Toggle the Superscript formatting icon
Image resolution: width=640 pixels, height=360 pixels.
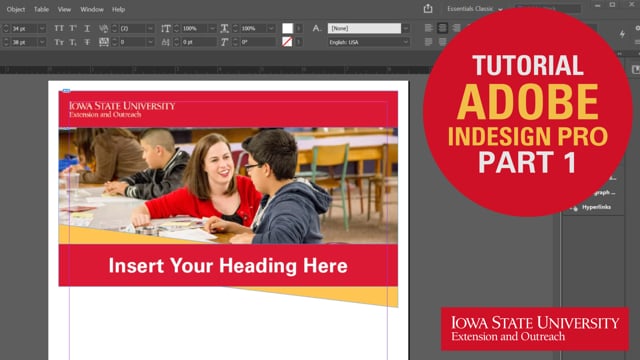click(x=73, y=29)
